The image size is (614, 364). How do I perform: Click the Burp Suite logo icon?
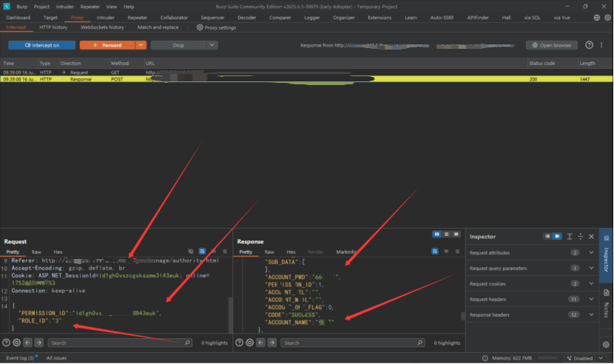click(x=6, y=6)
